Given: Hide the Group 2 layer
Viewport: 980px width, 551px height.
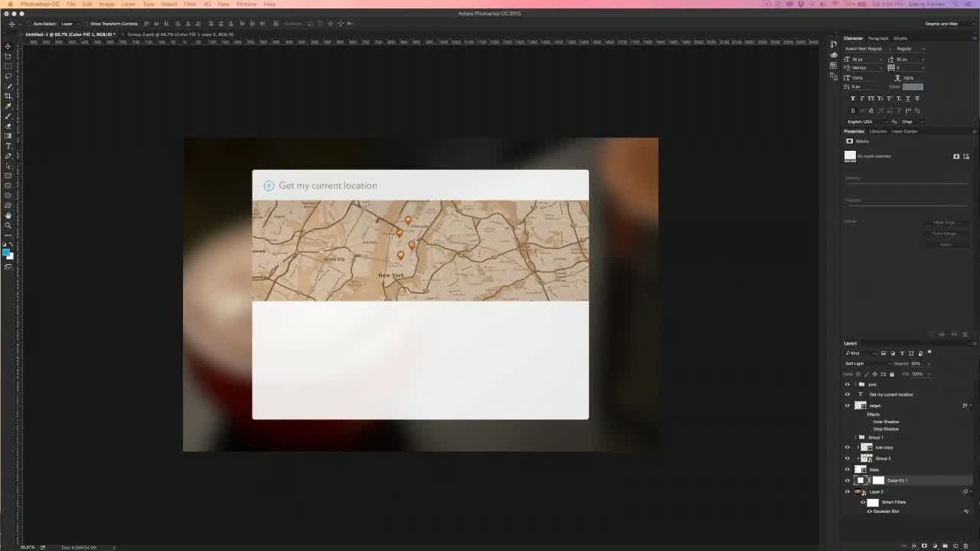Looking at the screenshot, I should tap(848, 458).
